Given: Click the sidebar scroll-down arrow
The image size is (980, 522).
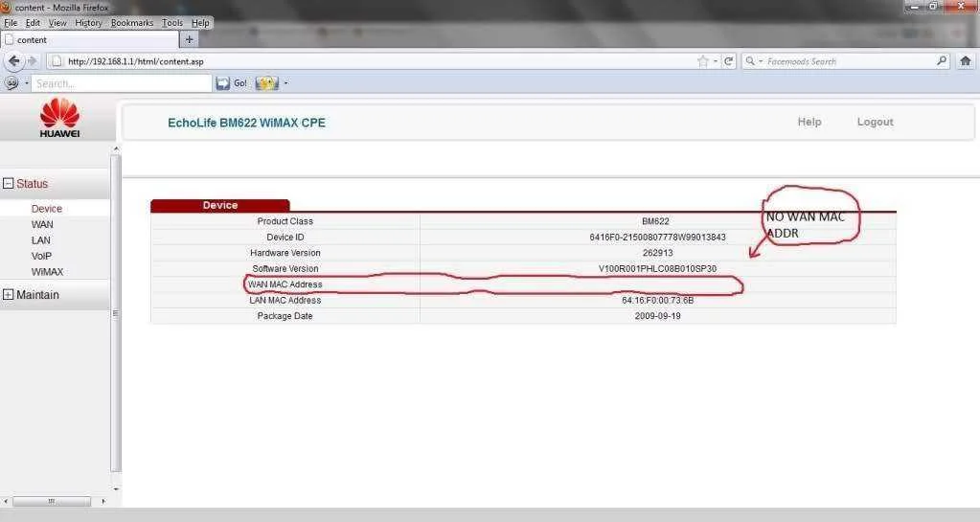Looking at the screenshot, I should (116, 488).
